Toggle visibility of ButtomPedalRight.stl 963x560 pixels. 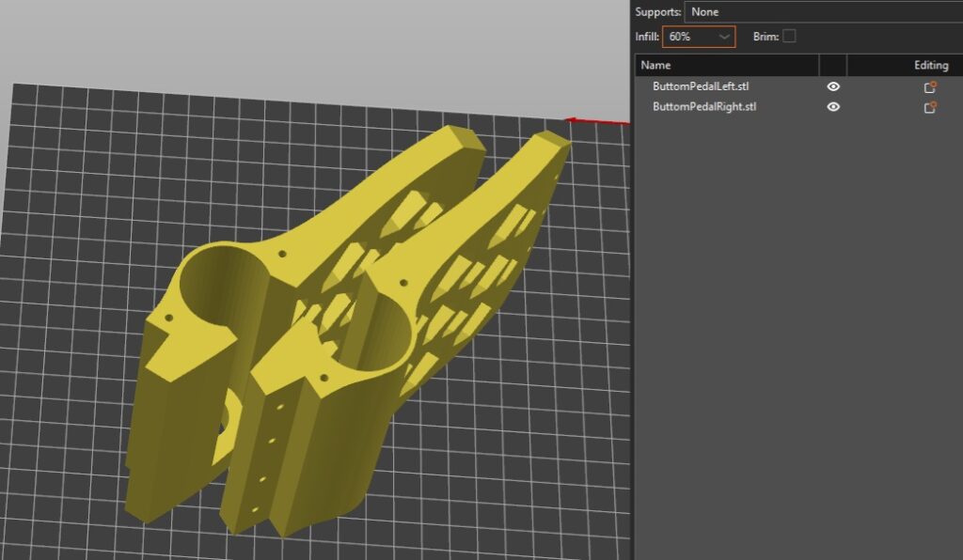tap(833, 107)
